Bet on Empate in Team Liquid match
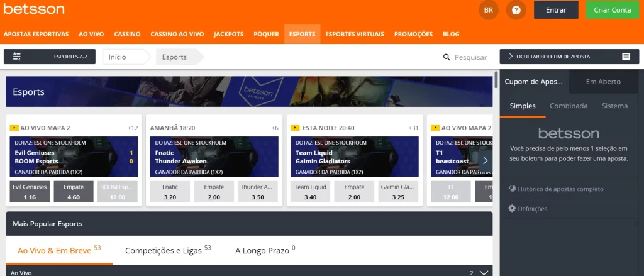This screenshot has width=644, height=276. [x=355, y=192]
